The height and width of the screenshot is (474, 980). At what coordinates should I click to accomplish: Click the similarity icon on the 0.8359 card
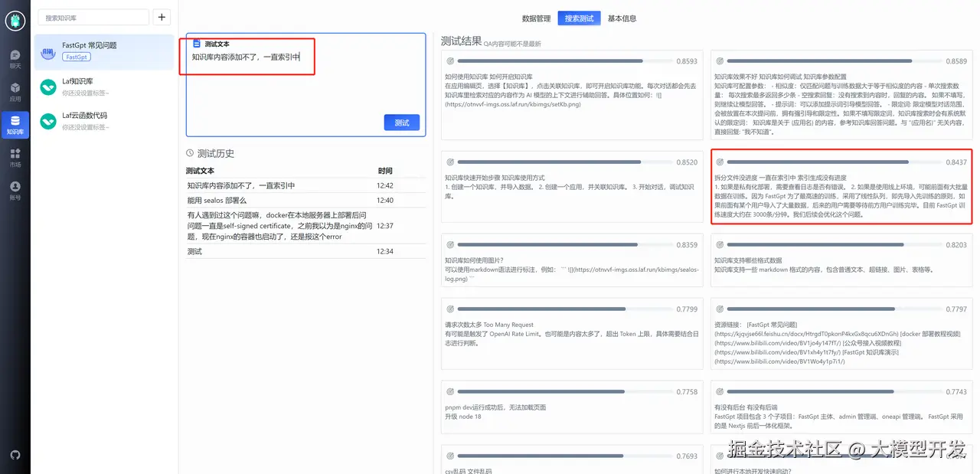450,244
